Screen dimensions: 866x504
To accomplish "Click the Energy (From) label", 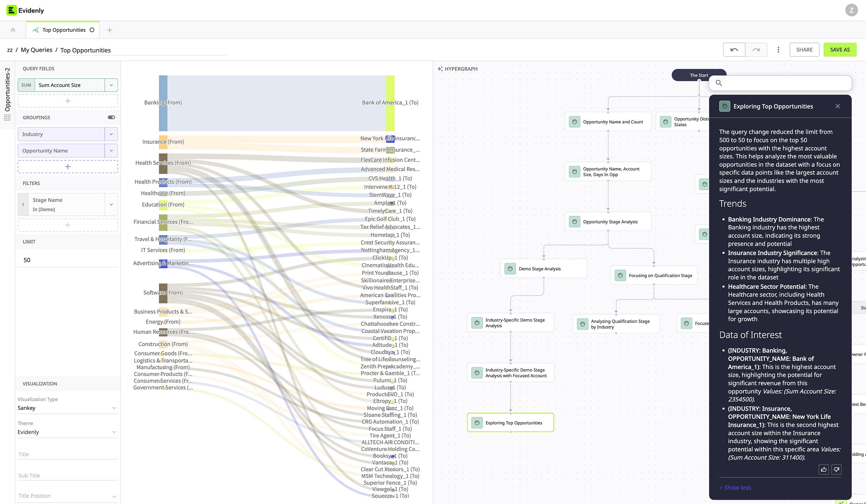I will [163, 322].
